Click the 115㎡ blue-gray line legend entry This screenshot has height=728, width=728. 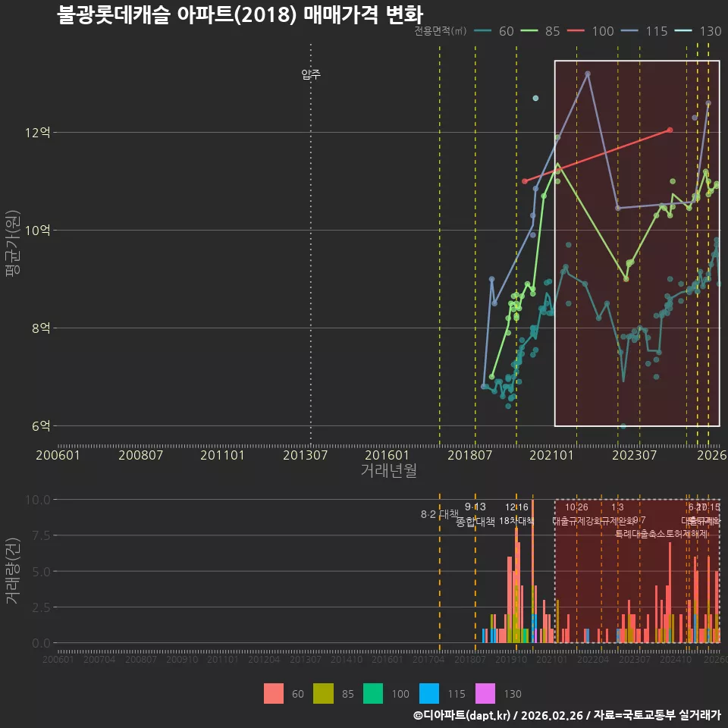coord(645,31)
